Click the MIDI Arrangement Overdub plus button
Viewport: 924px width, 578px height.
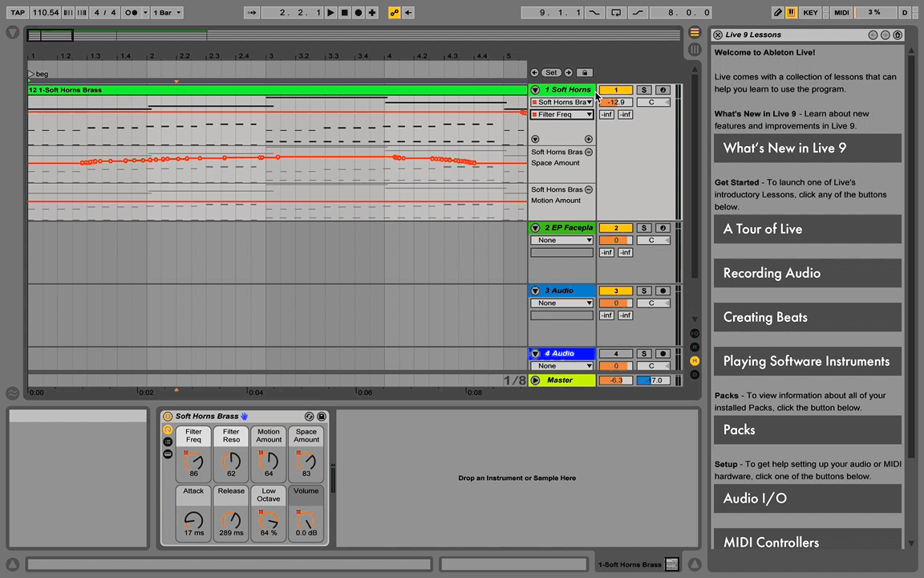pos(372,12)
